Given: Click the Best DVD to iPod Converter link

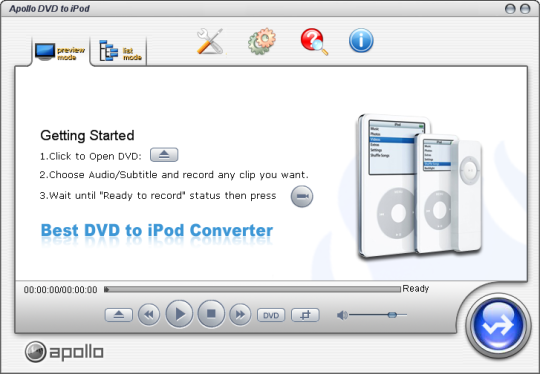Looking at the screenshot, I should (157, 230).
